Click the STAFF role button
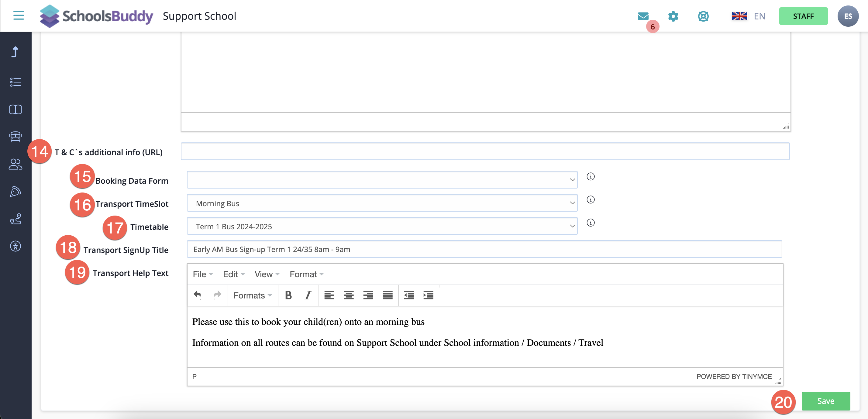Screen dimensions: 868x419 [x=803, y=16]
